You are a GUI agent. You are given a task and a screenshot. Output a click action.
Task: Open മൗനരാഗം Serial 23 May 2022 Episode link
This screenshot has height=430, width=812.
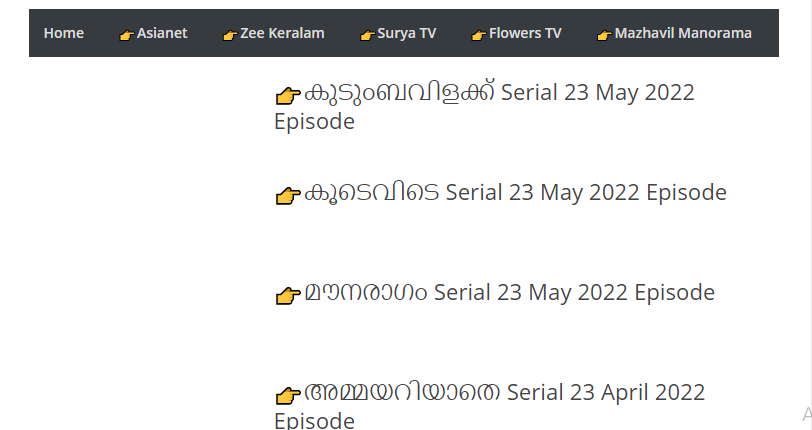pos(509,293)
